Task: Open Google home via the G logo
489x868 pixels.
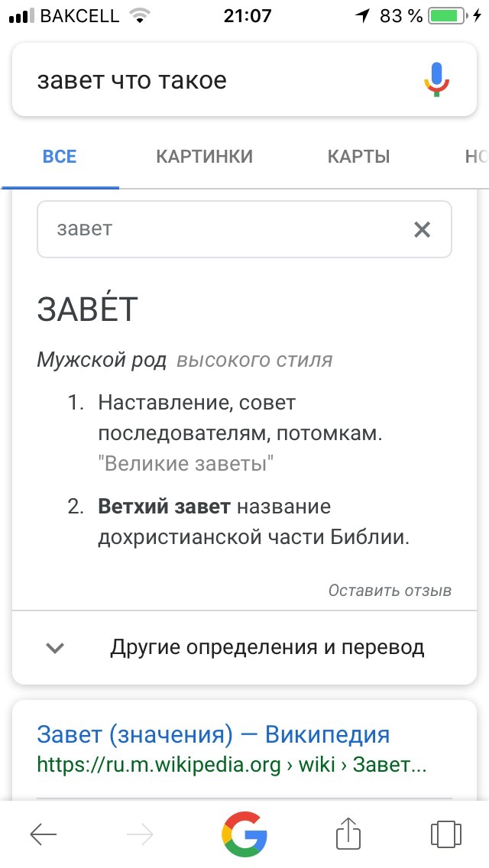Action: [244, 834]
